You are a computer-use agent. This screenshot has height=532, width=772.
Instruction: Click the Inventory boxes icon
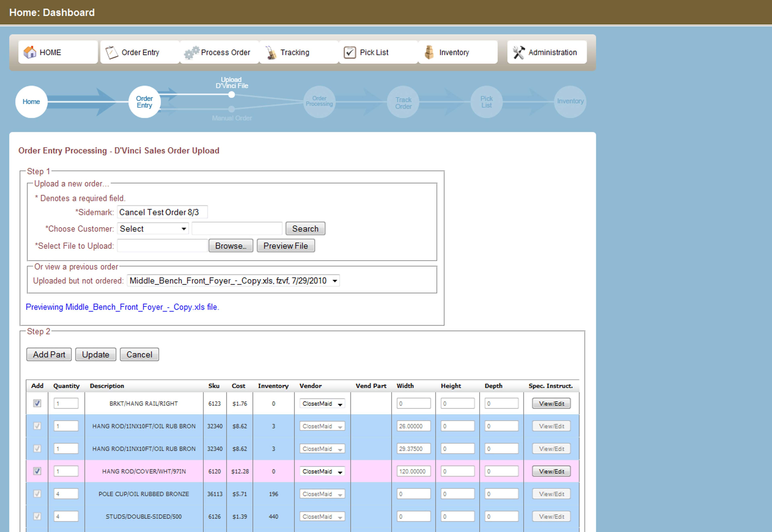(x=429, y=52)
